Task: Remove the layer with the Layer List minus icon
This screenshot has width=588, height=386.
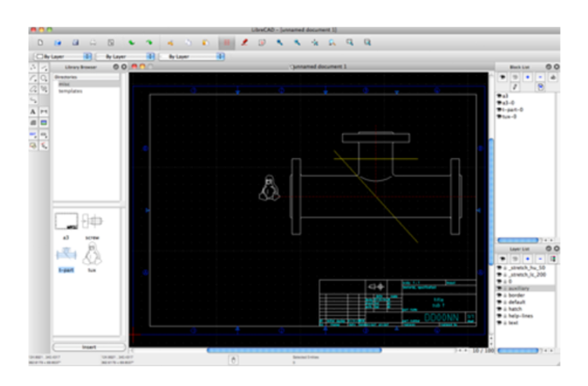Action: [x=540, y=259]
